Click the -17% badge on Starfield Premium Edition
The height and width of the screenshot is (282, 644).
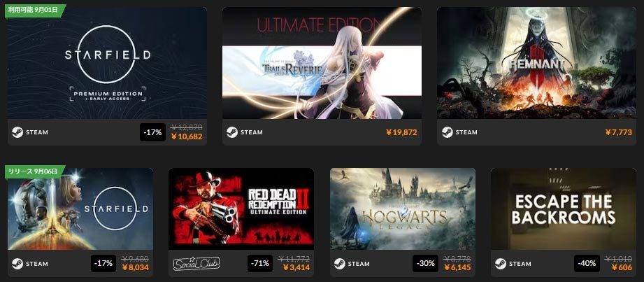(153, 132)
